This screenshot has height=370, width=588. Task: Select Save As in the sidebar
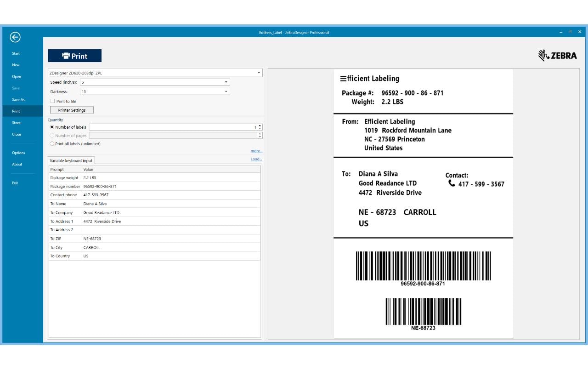pyautogui.click(x=18, y=99)
